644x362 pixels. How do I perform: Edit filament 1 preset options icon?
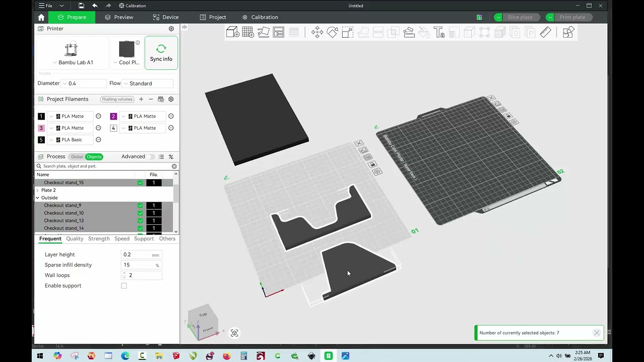99,116
